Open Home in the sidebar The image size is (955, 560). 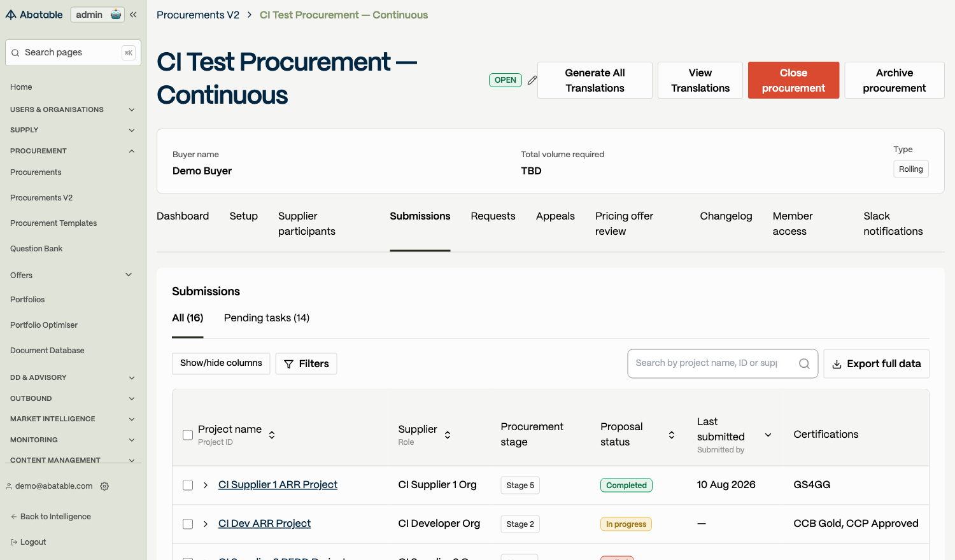tap(21, 87)
